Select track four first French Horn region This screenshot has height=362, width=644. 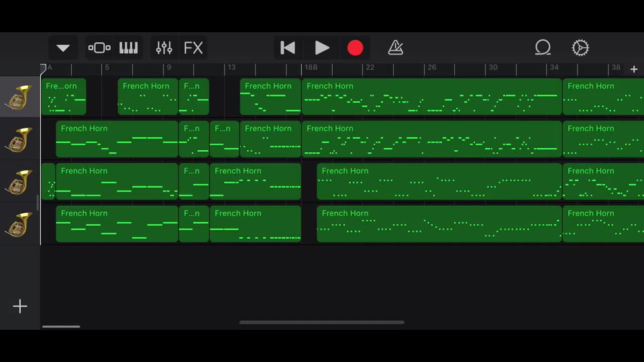point(117,224)
